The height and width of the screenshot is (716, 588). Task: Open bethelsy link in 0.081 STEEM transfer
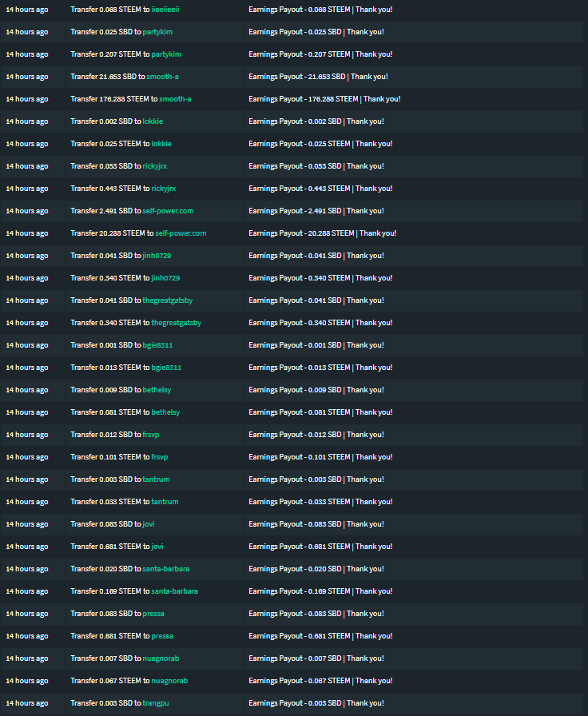click(165, 412)
